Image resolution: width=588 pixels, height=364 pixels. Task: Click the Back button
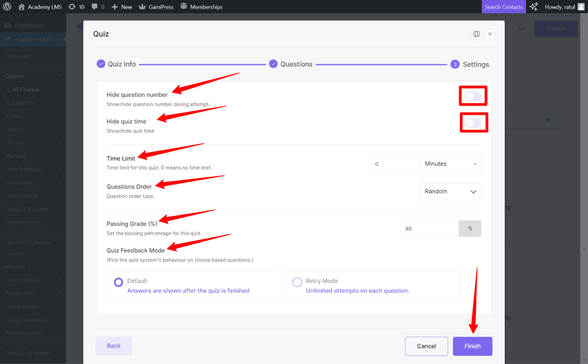click(114, 346)
